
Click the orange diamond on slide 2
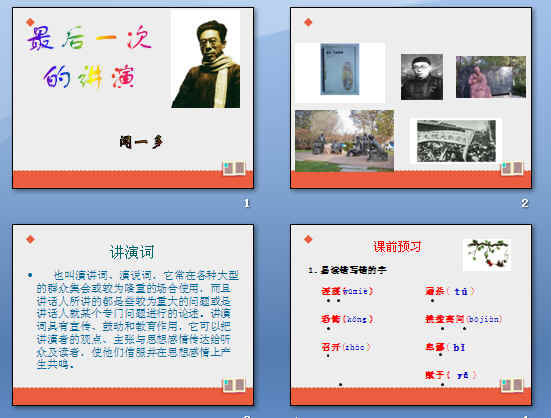pos(308,22)
